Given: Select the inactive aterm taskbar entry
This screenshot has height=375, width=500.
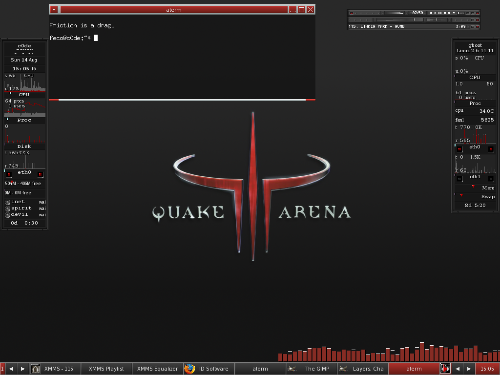Looking at the screenshot, I should point(260,369).
